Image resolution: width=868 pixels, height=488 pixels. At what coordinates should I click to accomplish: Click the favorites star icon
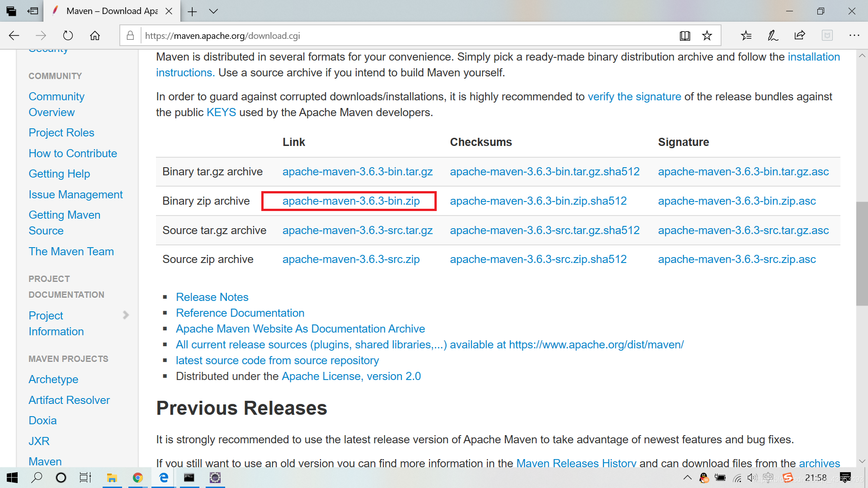[x=706, y=36]
